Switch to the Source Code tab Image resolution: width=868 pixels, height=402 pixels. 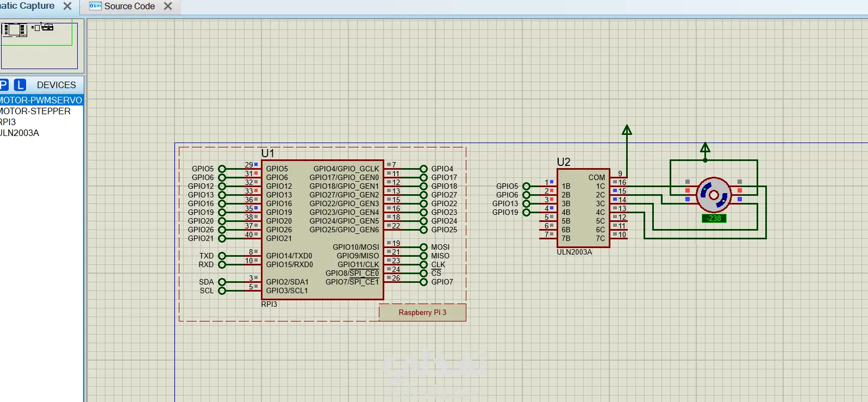129,6
